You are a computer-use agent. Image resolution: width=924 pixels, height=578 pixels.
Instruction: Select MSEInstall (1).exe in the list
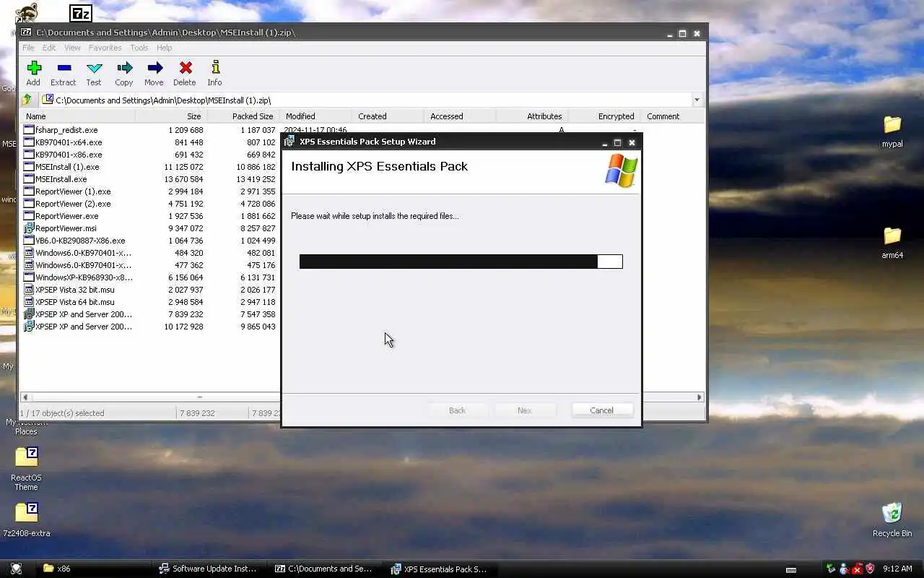(x=67, y=167)
